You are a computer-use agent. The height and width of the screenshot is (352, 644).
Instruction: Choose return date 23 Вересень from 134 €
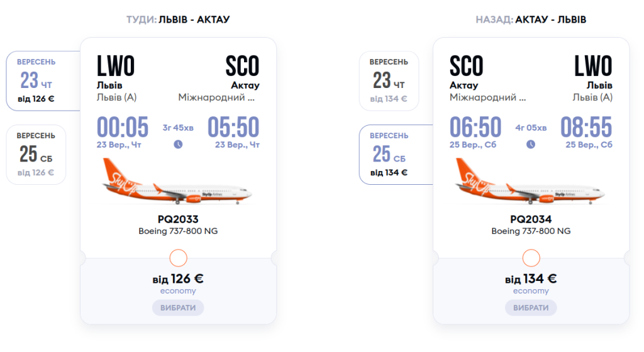[389, 80]
